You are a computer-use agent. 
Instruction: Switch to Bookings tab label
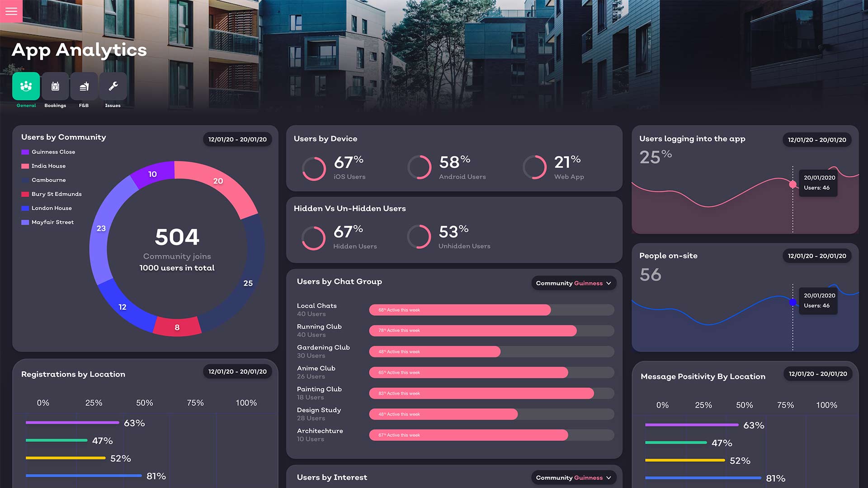pos(55,106)
